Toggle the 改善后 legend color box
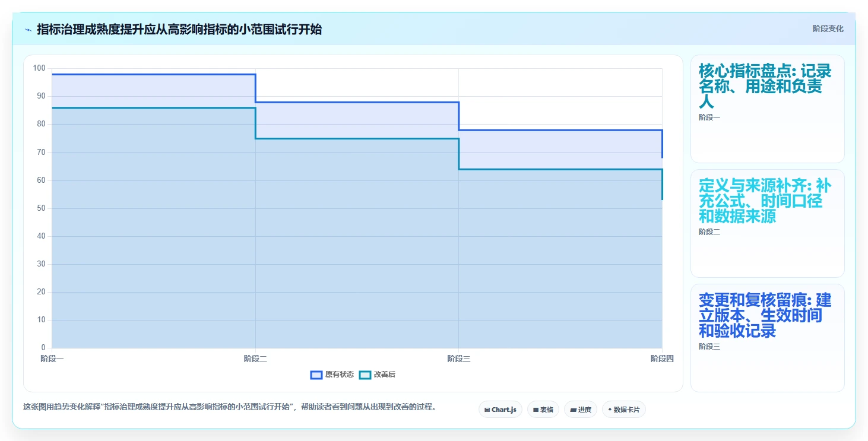Screen dimensions: 868x441 coord(365,375)
